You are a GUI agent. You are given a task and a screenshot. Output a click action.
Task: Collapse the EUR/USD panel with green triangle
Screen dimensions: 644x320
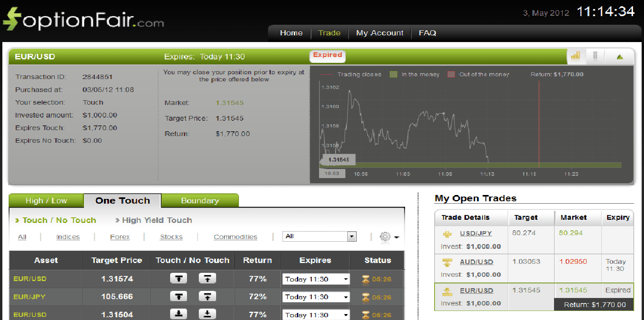(620, 57)
